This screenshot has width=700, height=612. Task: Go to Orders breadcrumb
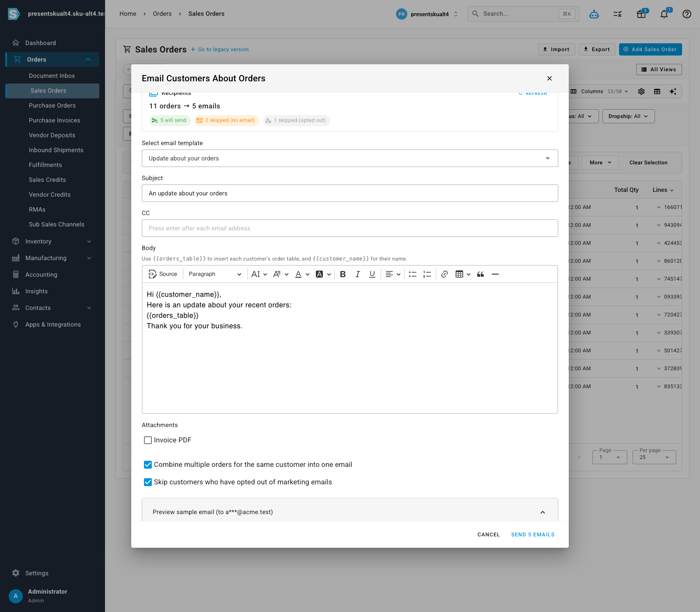(x=162, y=14)
